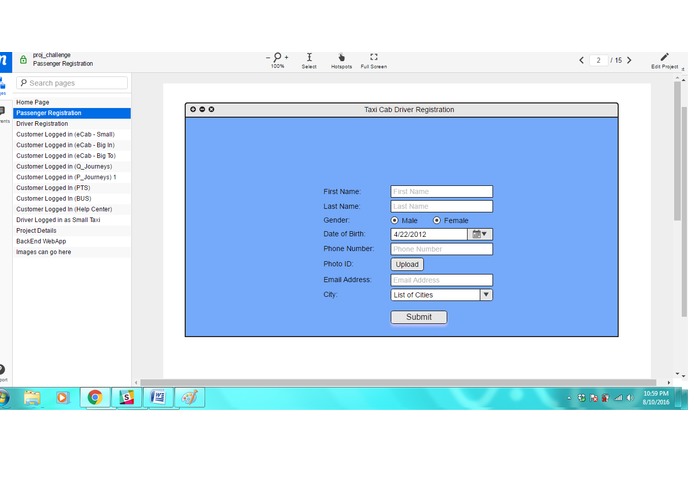Screen dimensions: 695x494
Task: Click the Submit button
Action: 419,317
